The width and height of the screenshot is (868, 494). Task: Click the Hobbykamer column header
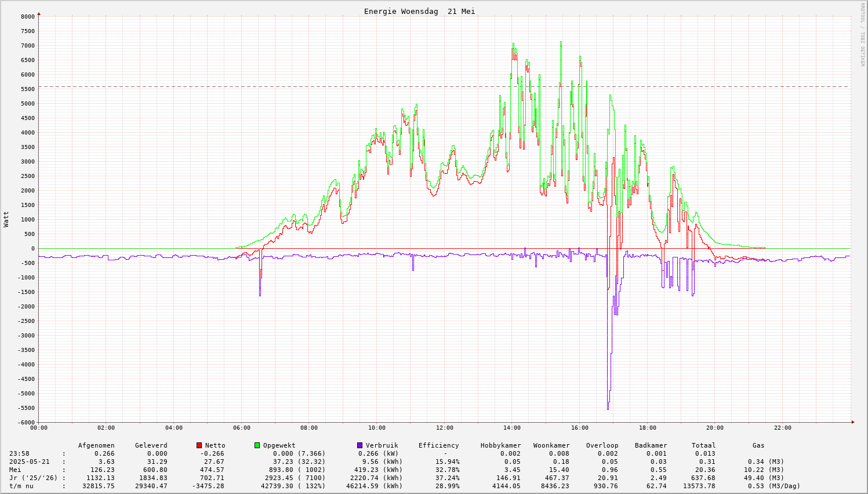[x=500, y=445]
